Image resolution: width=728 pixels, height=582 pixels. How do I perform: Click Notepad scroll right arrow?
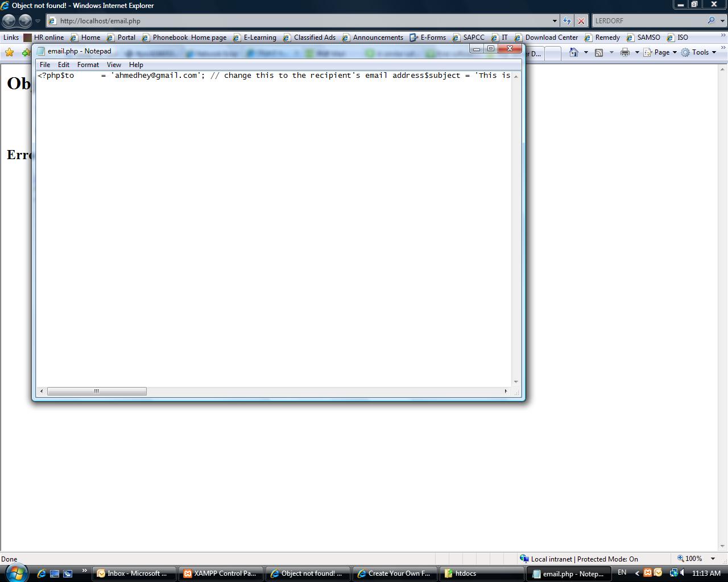506,391
